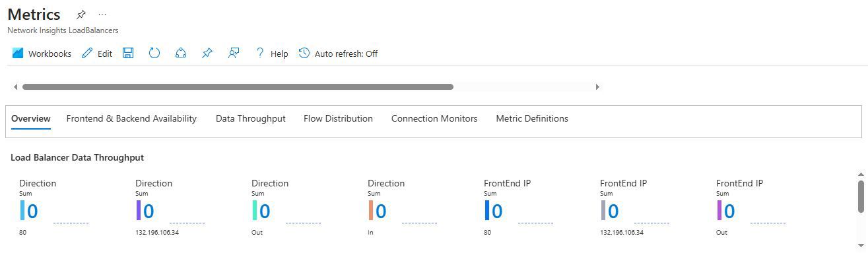Open the Metric Definitions tab
The image size is (868, 273).
(x=531, y=119)
